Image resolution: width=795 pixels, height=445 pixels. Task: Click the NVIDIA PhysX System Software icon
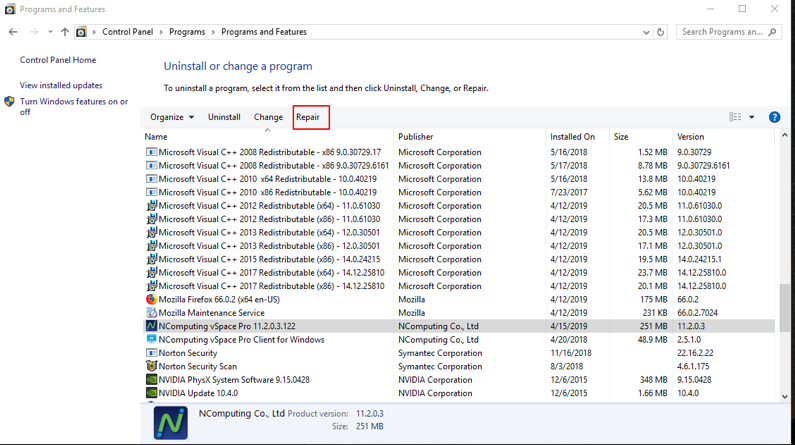pos(151,380)
